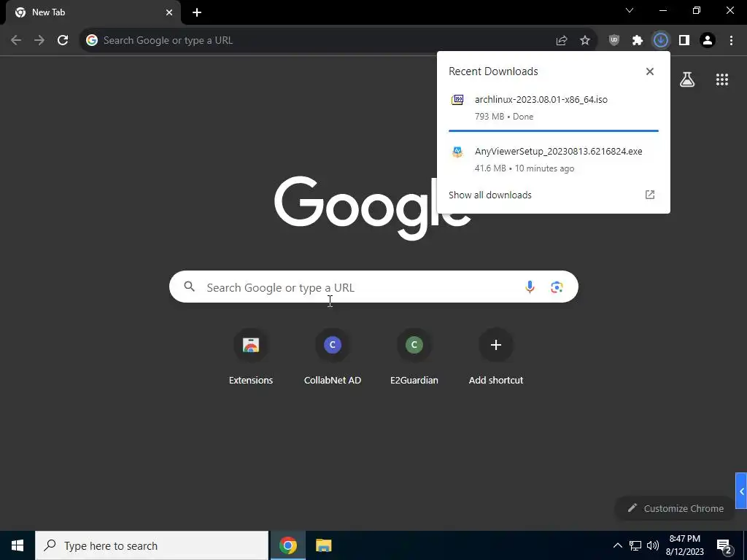Open the Search Labs flask icon
Viewport: 747px width, 560px height.
687,79
